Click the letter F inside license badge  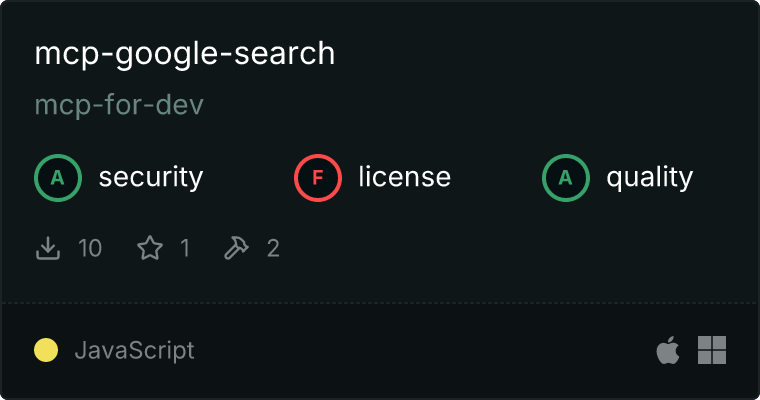[x=318, y=178]
